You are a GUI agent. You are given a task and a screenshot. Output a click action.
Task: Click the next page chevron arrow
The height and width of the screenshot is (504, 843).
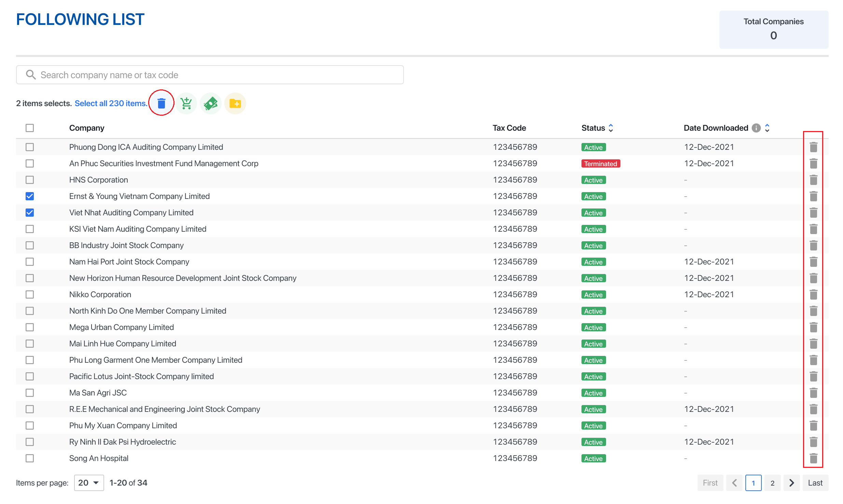tap(791, 483)
